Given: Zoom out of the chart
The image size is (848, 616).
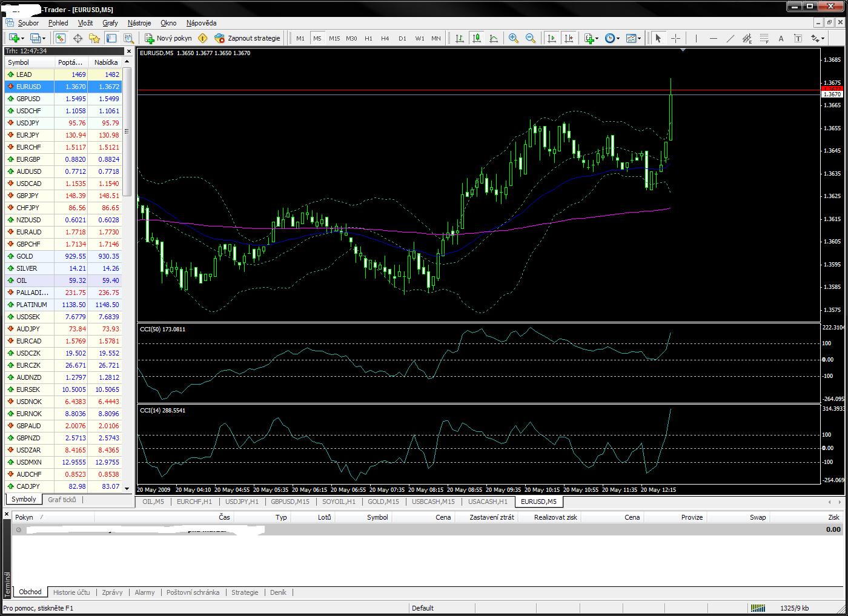Looking at the screenshot, I should point(531,38).
